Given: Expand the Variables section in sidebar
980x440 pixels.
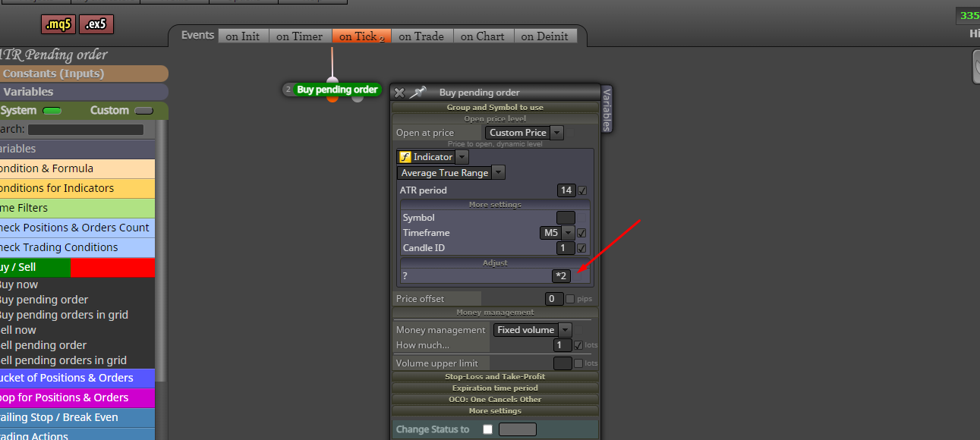Looking at the screenshot, I should point(84,92).
